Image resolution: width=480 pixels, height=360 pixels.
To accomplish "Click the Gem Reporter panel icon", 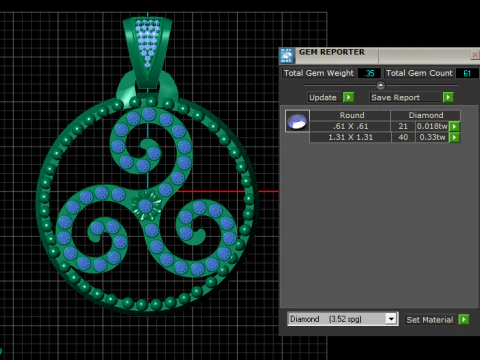I will [287, 55].
